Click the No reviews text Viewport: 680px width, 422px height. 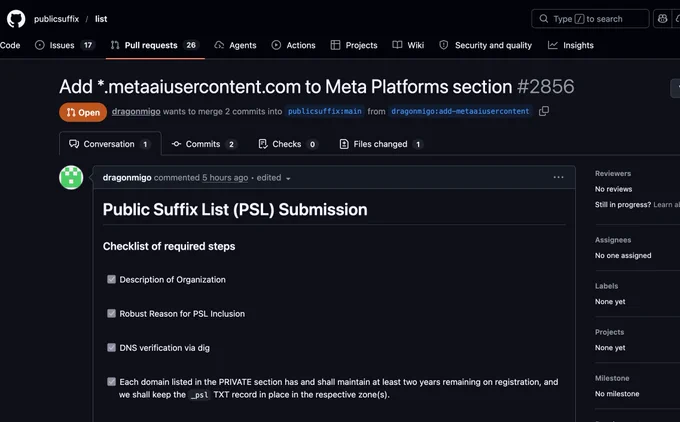pos(614,189)
